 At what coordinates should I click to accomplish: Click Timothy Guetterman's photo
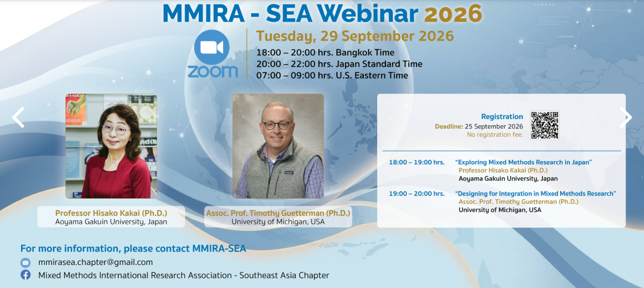(278, 146)
